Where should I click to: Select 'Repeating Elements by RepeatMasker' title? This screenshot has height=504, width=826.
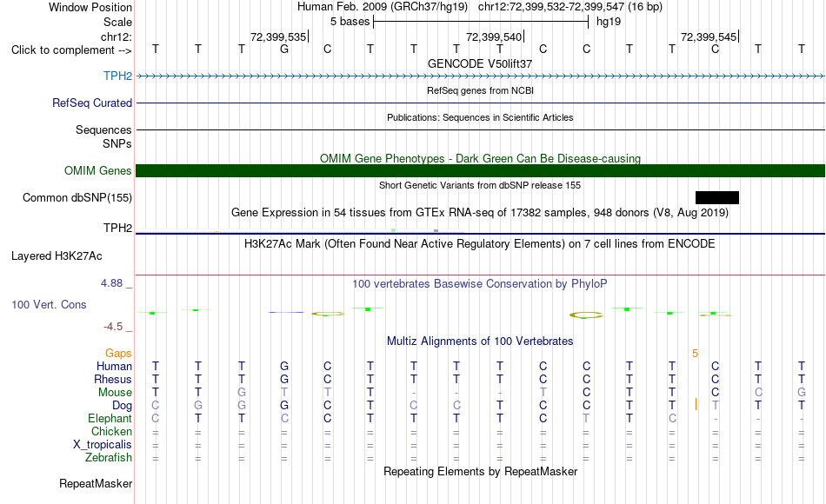click(480, 471)
